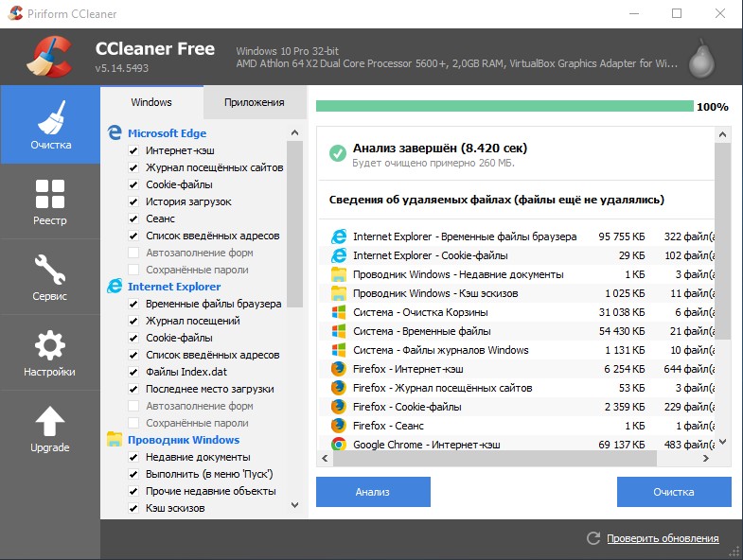
Task: Uncheck Интернет-кэш under Microsoft Edge
Action: tap(133, 150)
